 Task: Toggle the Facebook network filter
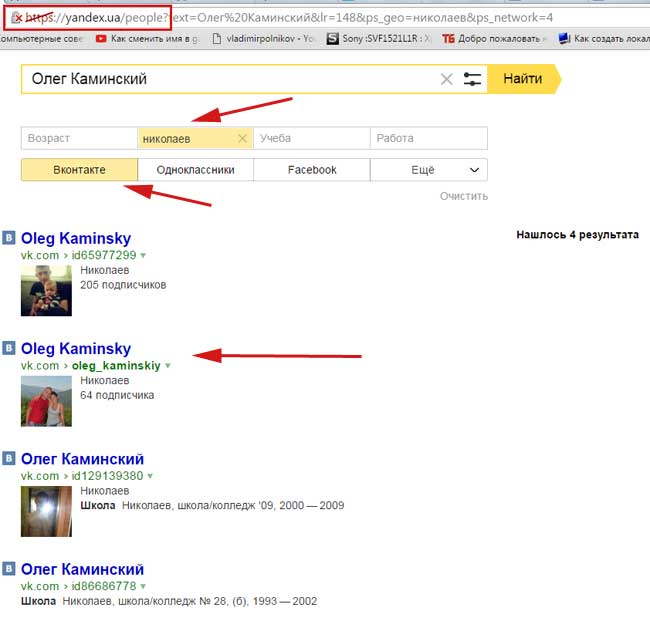point(312,170)
